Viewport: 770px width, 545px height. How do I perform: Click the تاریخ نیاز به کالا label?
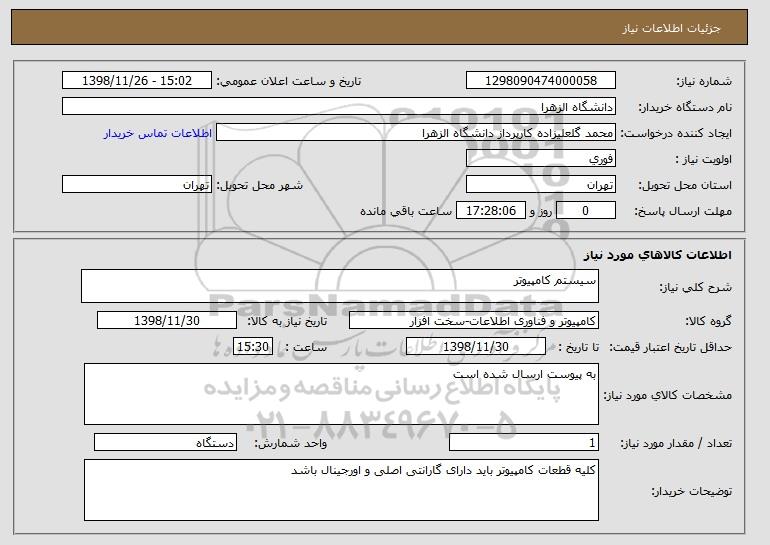point(287,321)
